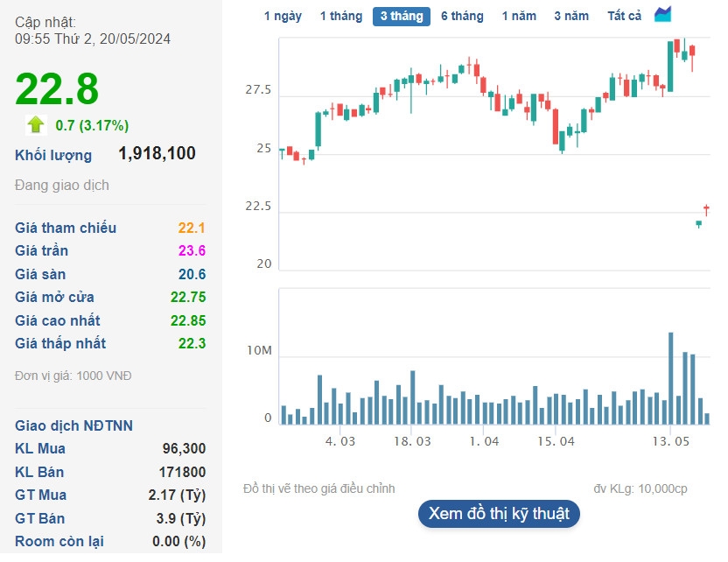
Task: Click the Giá thấp nhất value 22.3
Action: (x=192, y=344)
